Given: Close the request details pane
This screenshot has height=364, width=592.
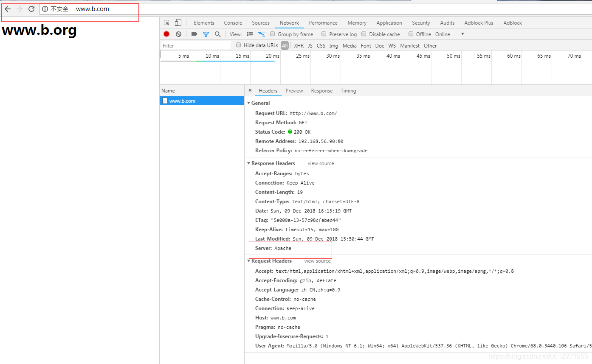Looking at the screenshot, I should [x=250, y=90].
